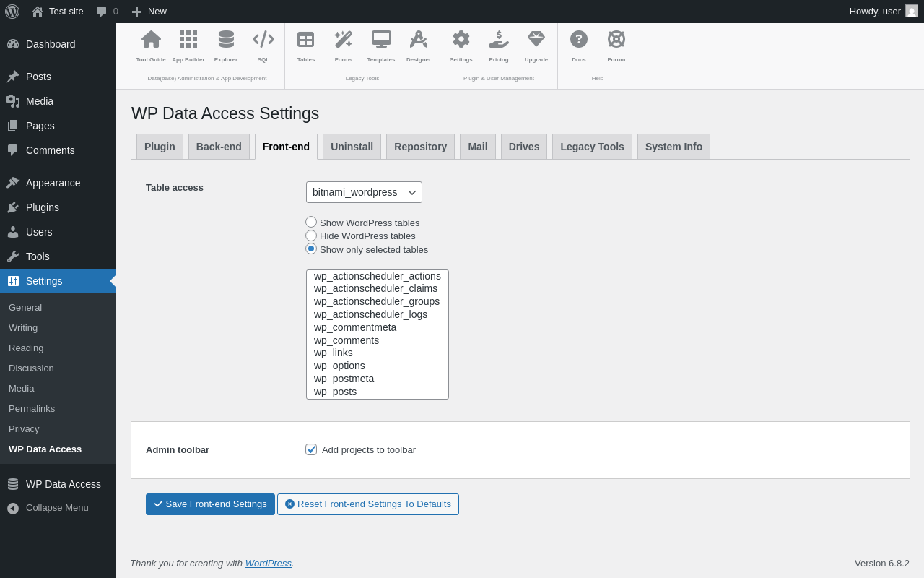Open the Pricing hand-with-dollar icon

499,39
